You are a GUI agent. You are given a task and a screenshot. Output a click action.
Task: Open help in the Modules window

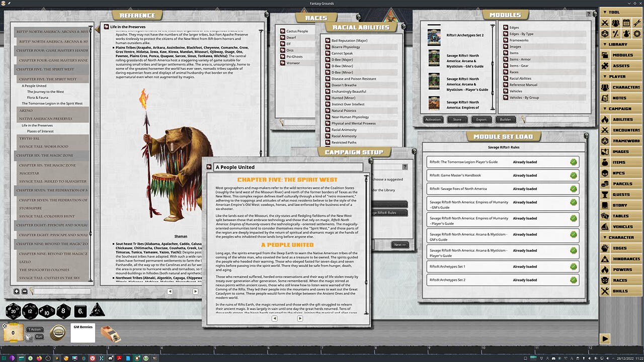pos(589,14)
